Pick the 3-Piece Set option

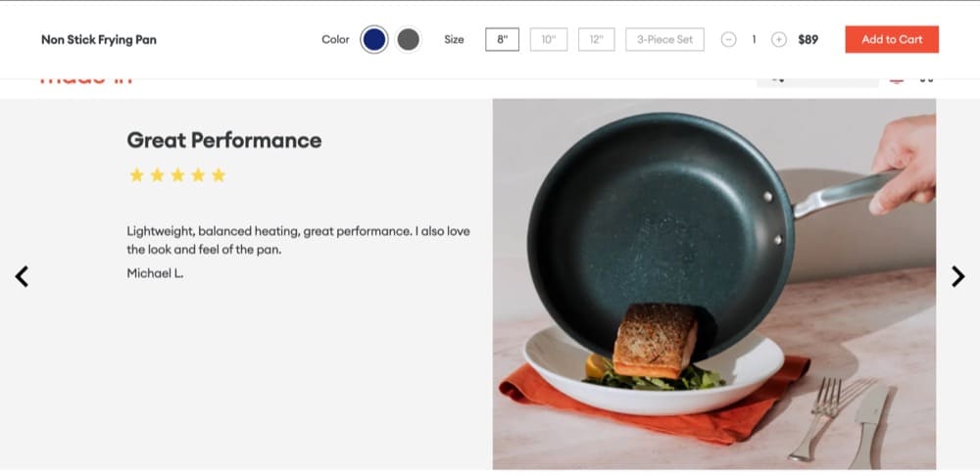coord(664,40)
